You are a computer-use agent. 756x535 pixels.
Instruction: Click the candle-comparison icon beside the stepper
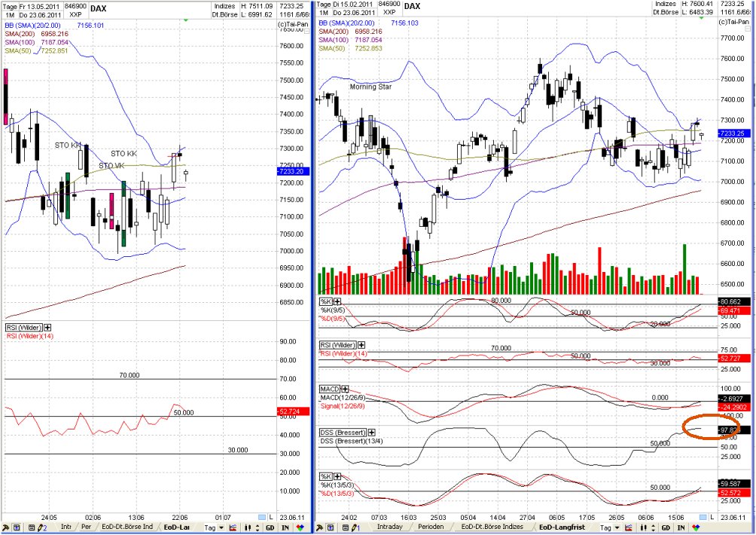pyautogui.click(x=642, y=527)
